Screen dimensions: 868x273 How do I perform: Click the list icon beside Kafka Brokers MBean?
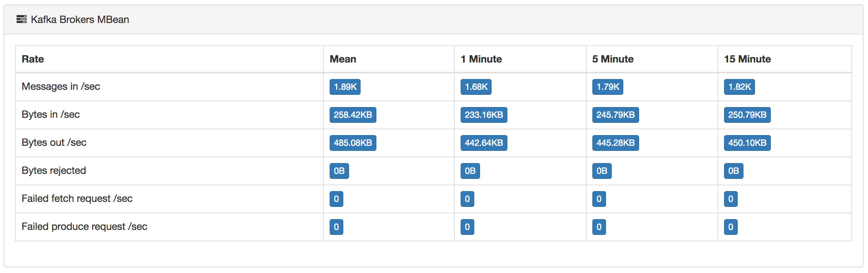[22, 19]
